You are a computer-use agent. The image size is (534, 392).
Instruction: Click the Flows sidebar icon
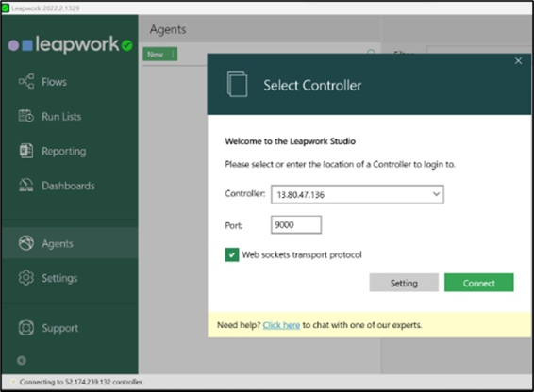pyautogui.click(x=26, y=82)
